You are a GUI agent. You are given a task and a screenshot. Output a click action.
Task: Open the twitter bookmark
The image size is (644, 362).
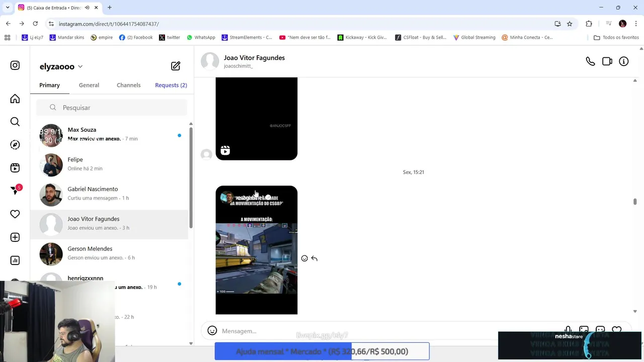click(x=170, y=37)
